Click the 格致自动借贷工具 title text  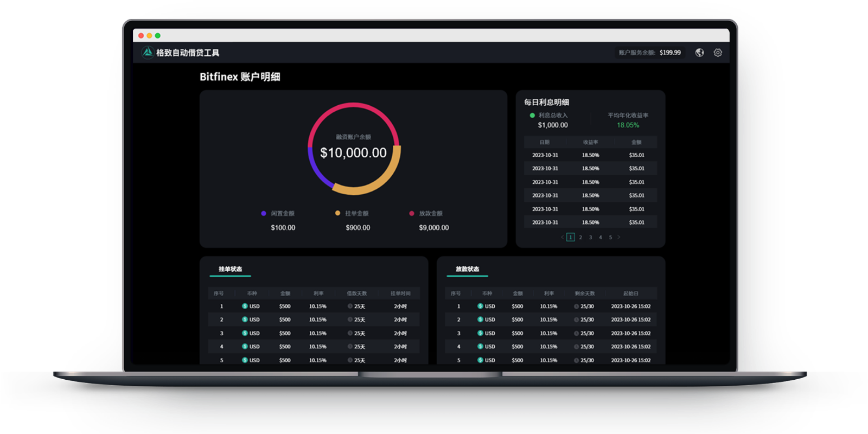point(188,53)
